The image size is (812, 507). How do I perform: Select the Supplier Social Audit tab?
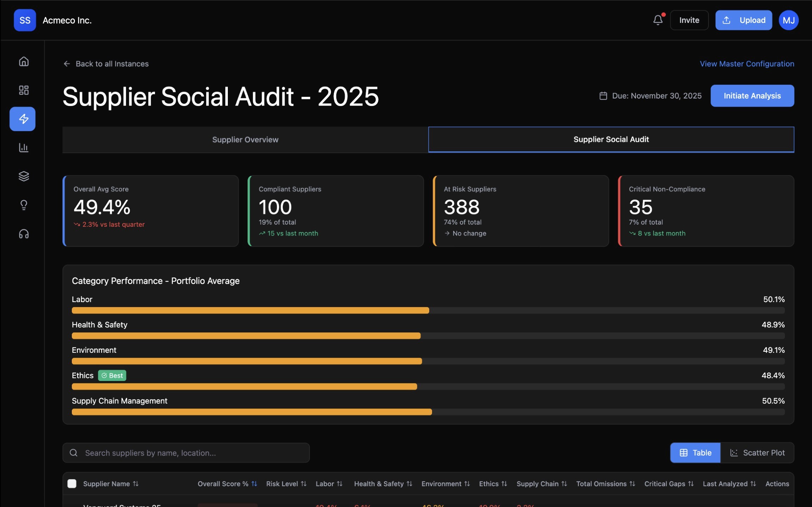611,139
